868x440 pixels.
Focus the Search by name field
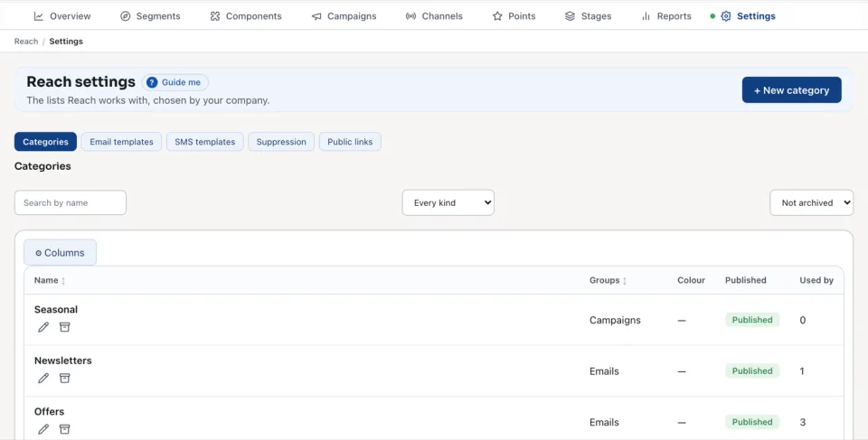[x=71, y=202]
